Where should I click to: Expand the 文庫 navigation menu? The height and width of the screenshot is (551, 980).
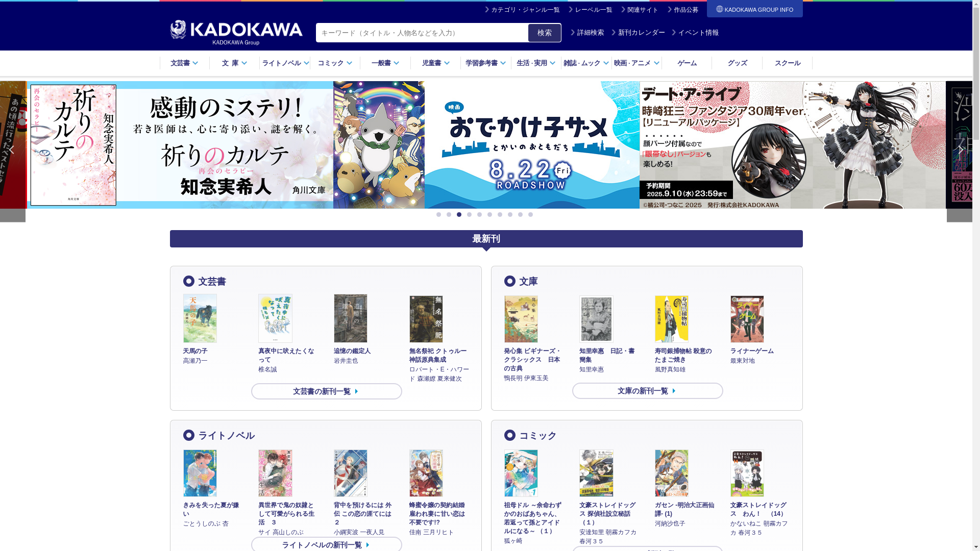click(x=234, y=63)
